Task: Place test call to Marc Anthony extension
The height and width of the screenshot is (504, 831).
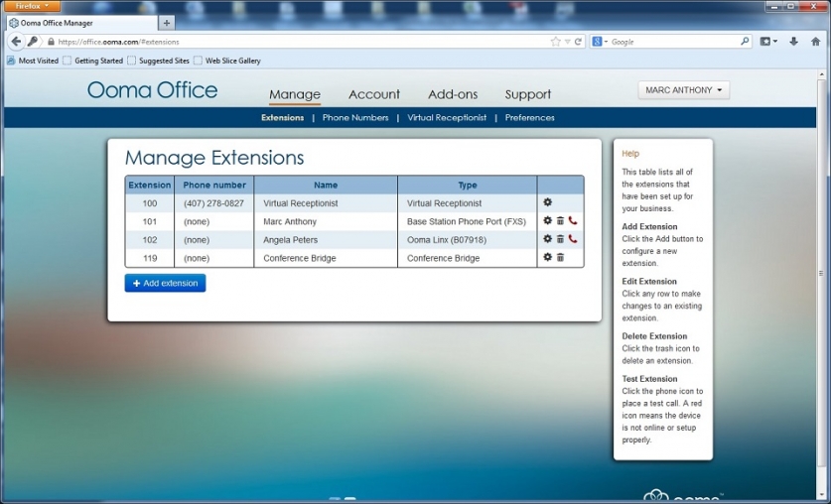Action: pos(573,221)
